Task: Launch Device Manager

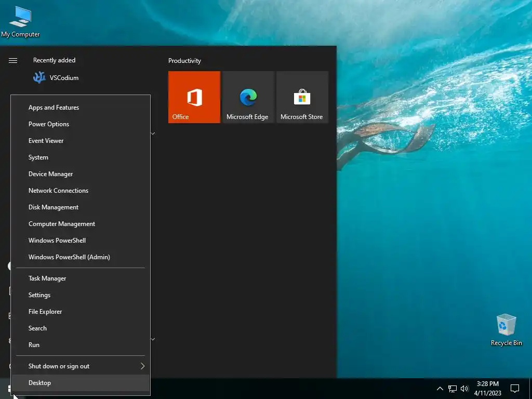Action: point(81,174)
